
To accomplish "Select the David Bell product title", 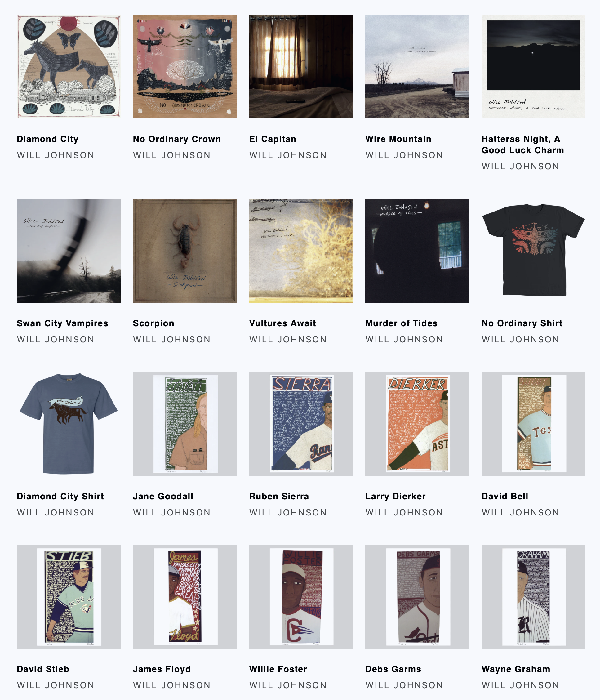I will (x=505, y=496).
